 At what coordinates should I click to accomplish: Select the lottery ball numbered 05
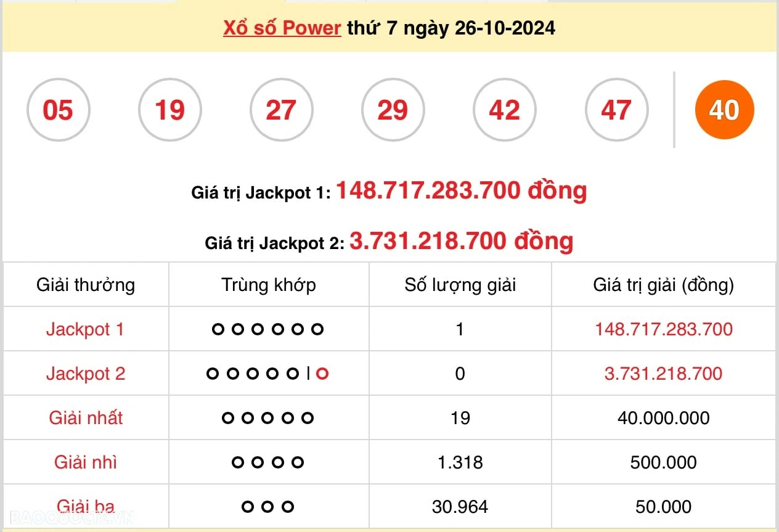[x=59, y=110]
